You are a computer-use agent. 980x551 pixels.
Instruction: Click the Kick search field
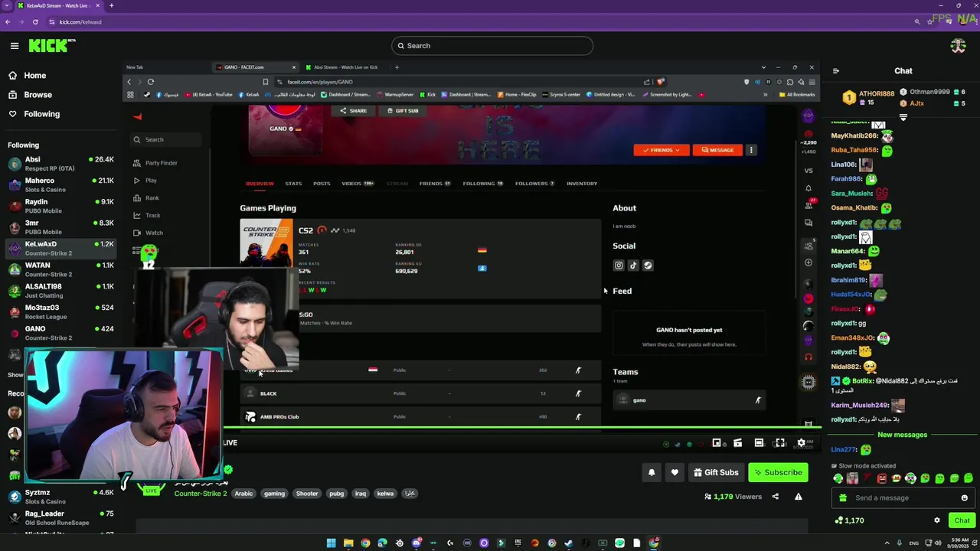[x=492, y=46]
